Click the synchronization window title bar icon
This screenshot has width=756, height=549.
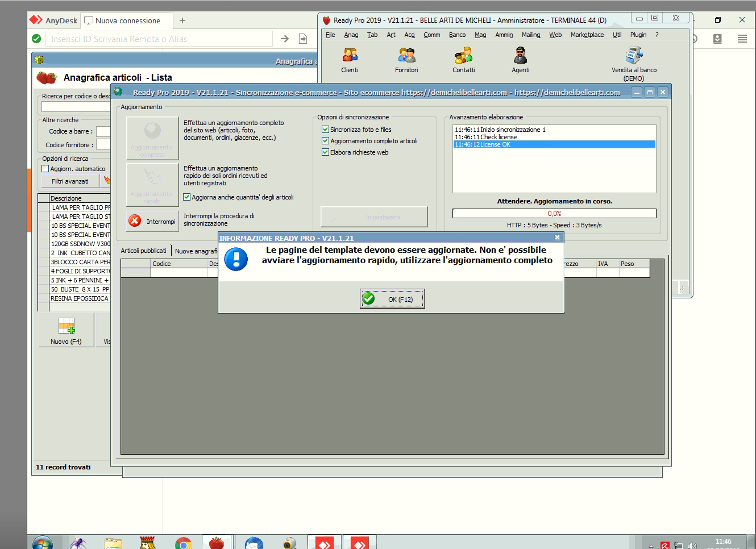[118, 91]
